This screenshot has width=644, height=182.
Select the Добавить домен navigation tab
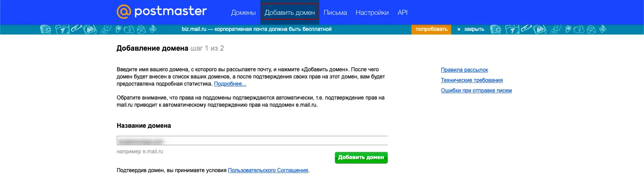click(290, 13)
